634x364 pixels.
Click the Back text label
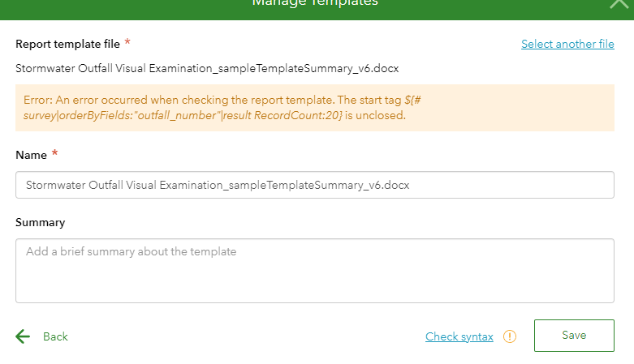tap(55, 336)
